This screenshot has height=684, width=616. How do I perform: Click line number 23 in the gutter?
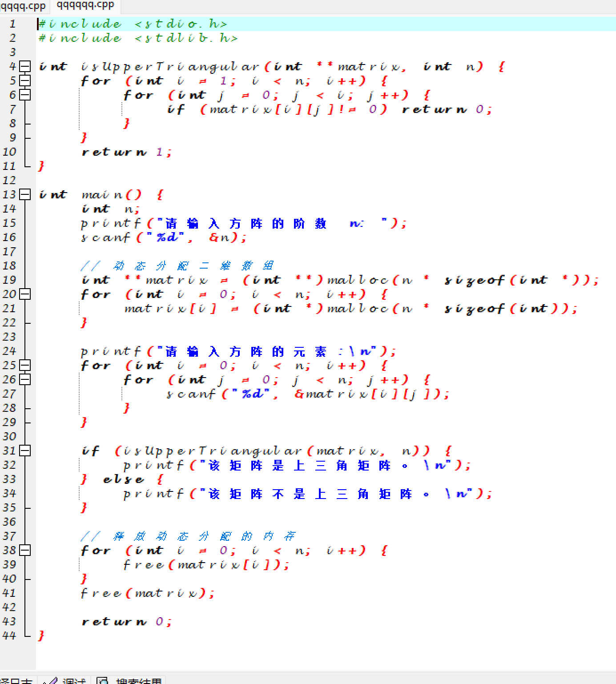click(9, 337)
